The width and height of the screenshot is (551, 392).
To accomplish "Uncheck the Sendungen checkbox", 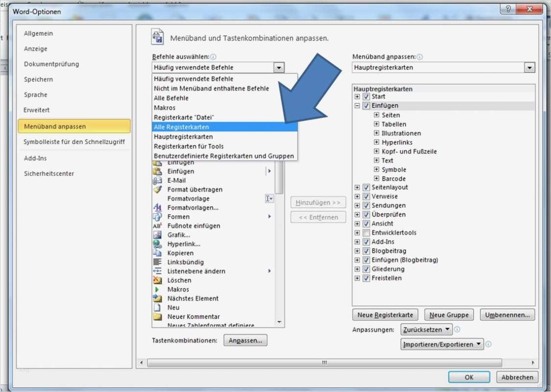I will tap(366, 205).
